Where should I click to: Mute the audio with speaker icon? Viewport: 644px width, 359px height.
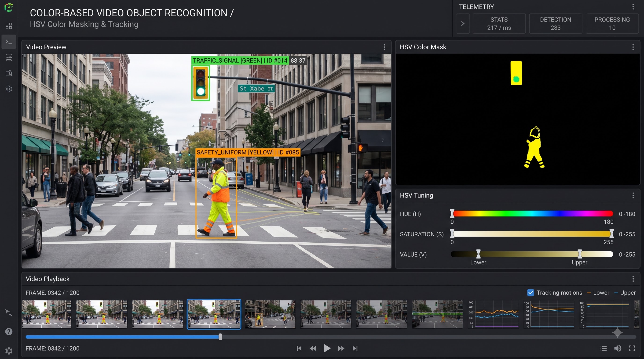[618, 348]
